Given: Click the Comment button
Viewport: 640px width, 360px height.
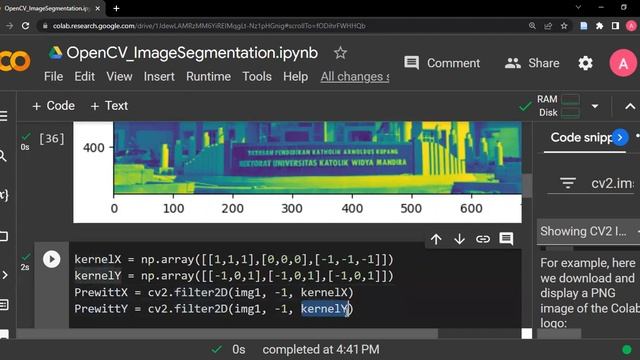Looking at the screenshot, I should pyautogui.click(x=442, y=63).
